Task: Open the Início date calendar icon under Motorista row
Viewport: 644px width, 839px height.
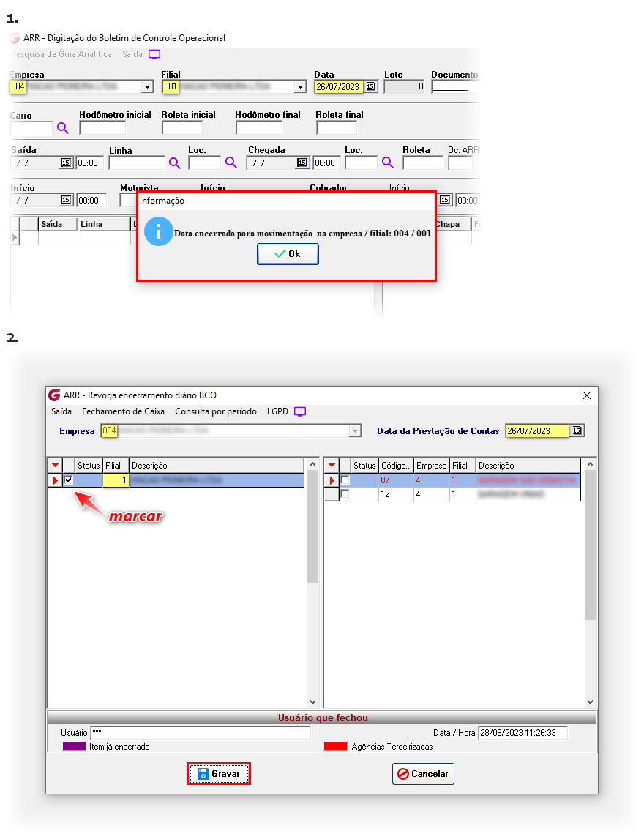Action: (x=66, y=200)
